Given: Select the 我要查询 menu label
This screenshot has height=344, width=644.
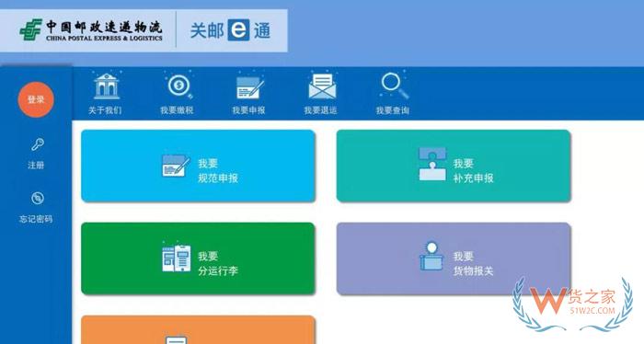Looking at the screenshot, I should tap(393, 110).
